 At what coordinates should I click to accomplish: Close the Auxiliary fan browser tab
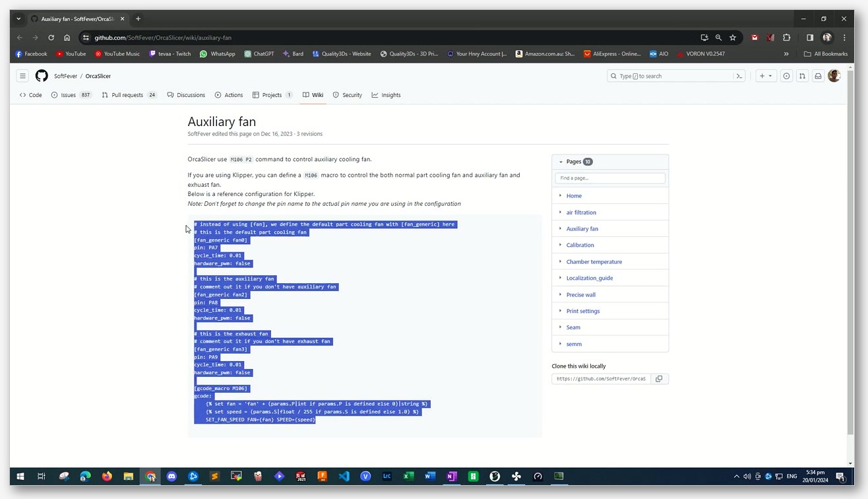coord(123,18)
